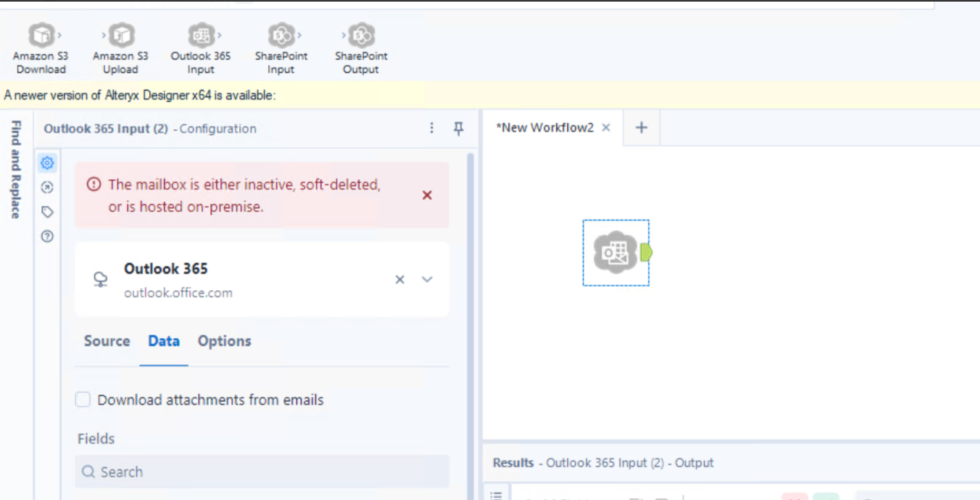This screenshot has width=980, height=500.
Task: Switch to the Data tab
Action: click(x=164, y=341)
